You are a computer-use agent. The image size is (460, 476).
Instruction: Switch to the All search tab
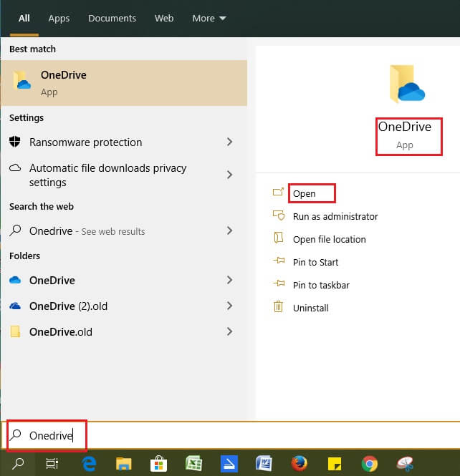point(24,18)
